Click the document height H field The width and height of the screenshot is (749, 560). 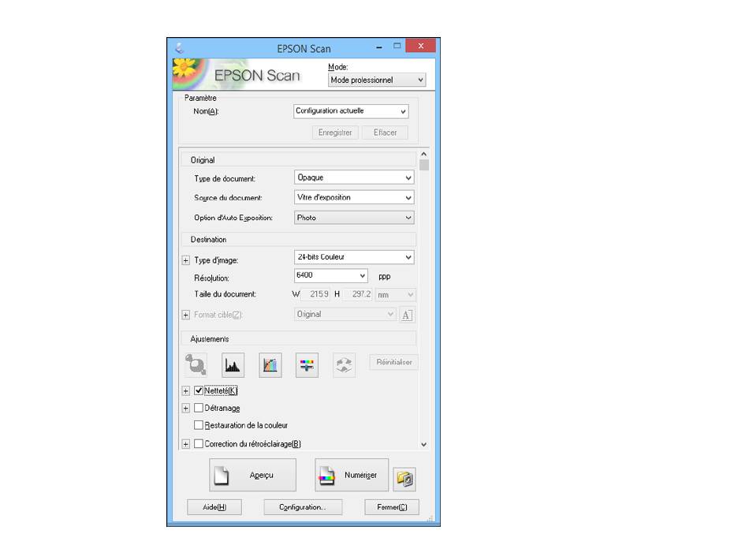pyautogui.click(x=357, y=294)
